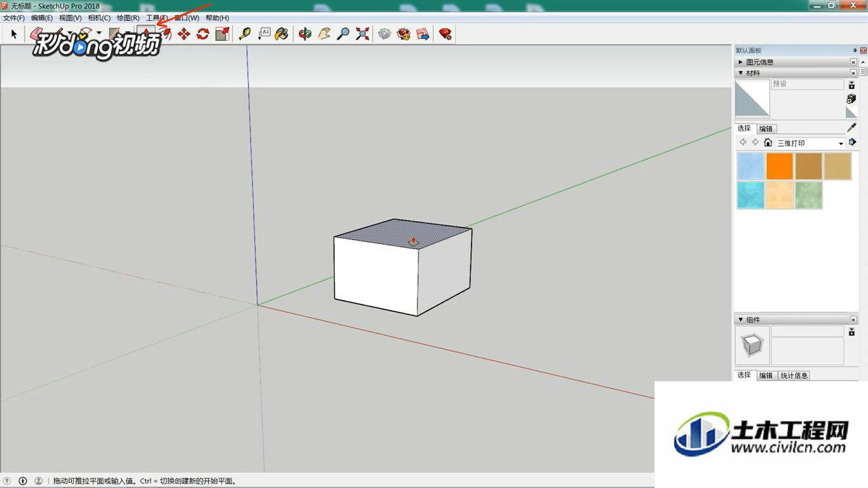Open 绘图(R) menu

point(128,18)
